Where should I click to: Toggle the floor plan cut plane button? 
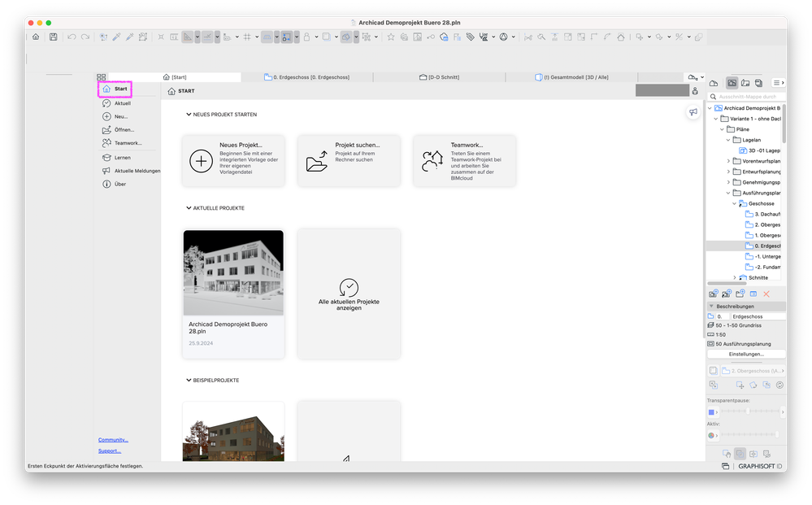pos(267,37)
